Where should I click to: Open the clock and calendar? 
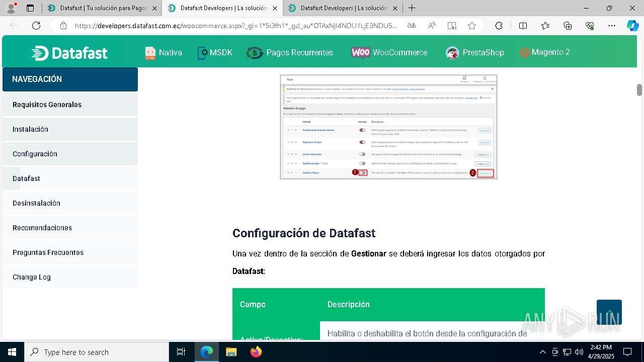[x=601, y=352]
